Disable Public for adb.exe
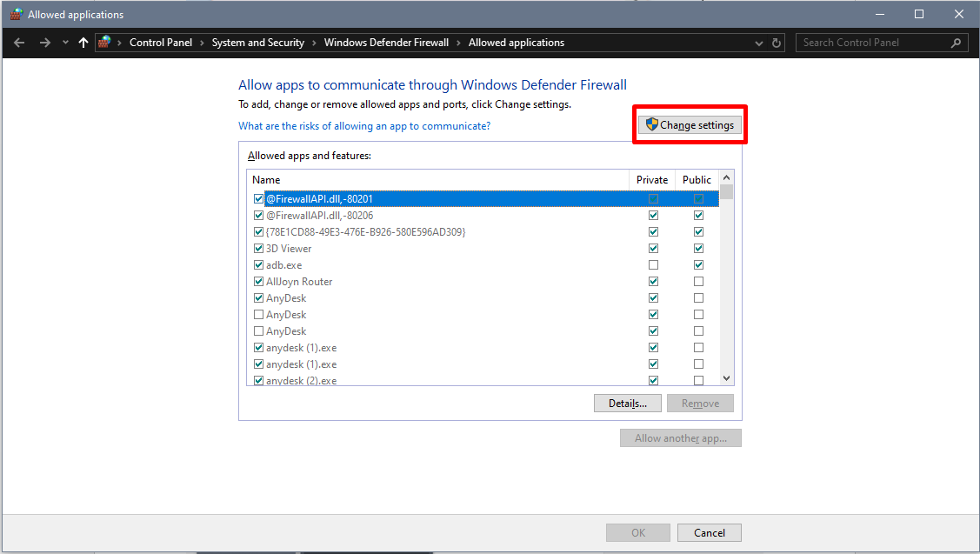Viewport: 980px width, 554px height. (698, 265)
